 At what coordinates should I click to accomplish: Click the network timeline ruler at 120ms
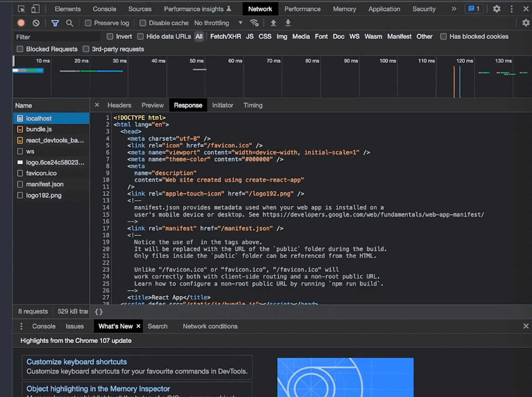tap(464, 60)
